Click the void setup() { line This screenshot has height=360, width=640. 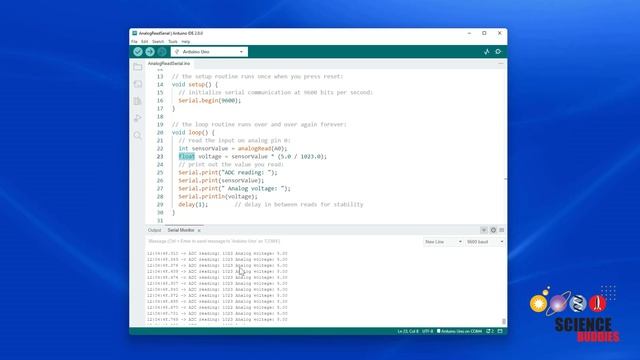tap(195, 84)
